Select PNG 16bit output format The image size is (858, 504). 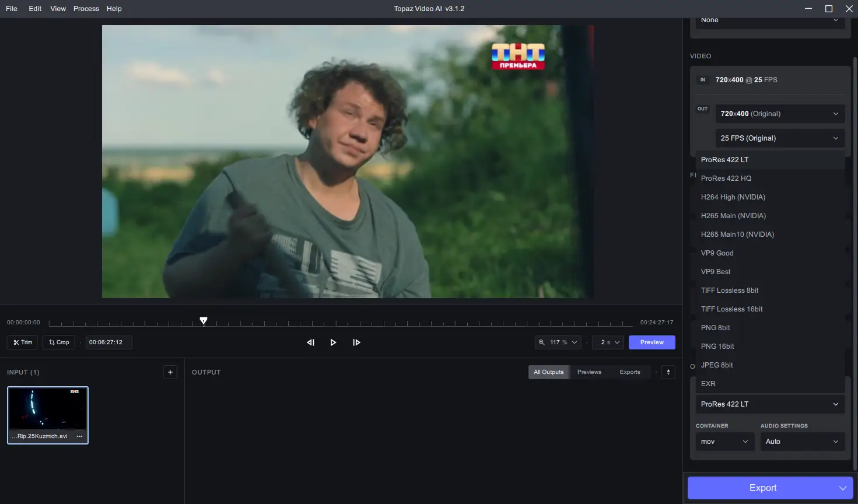(x=770, y=346)
